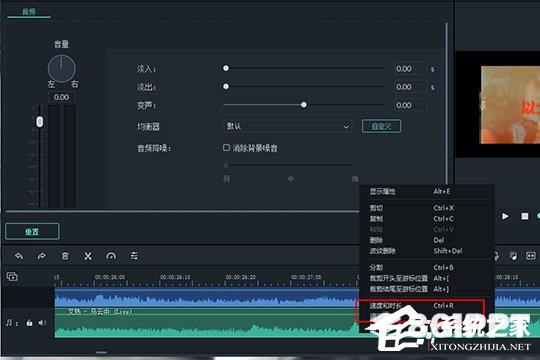Choose 删除 in the context menu
Viewport: 540px width, 360px height.
point(427,240)
